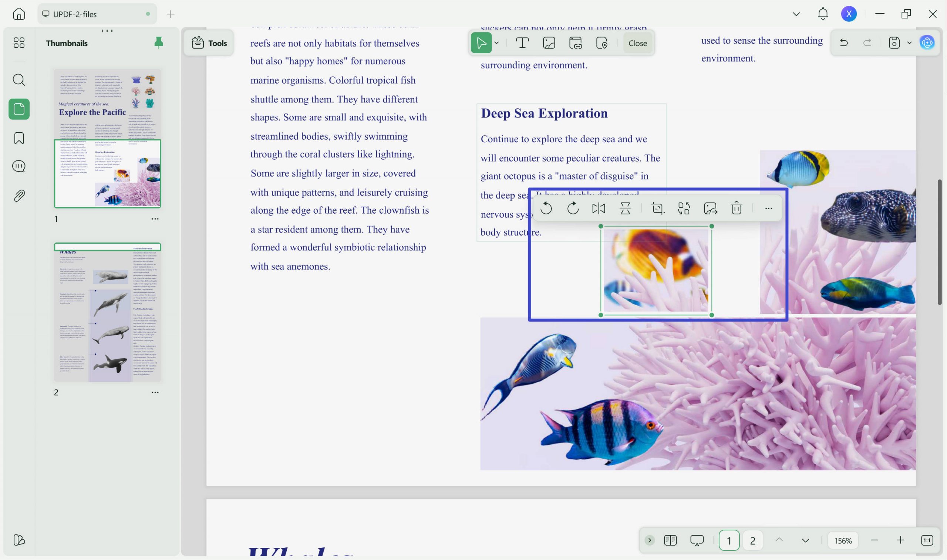Select the pointer selection tool

[481, 43]
